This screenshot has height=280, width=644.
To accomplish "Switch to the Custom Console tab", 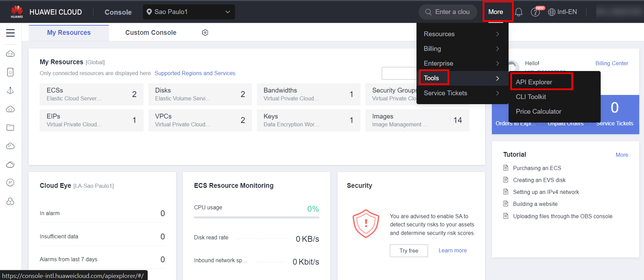I will [x=151, y=33].
